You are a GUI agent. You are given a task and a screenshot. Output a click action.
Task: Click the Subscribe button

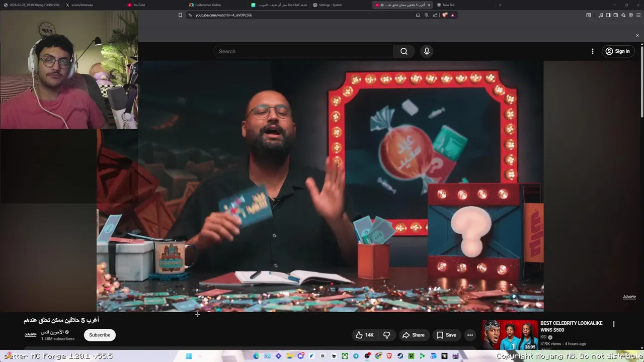(x=100, y=335)
